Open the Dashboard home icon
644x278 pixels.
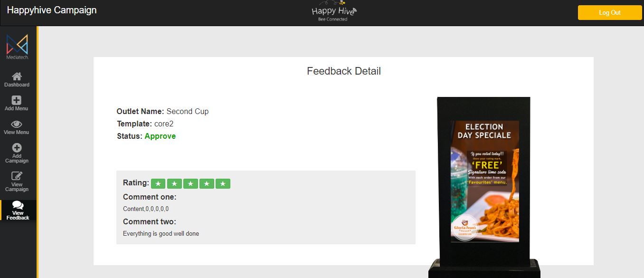click(x=17, y=77)
